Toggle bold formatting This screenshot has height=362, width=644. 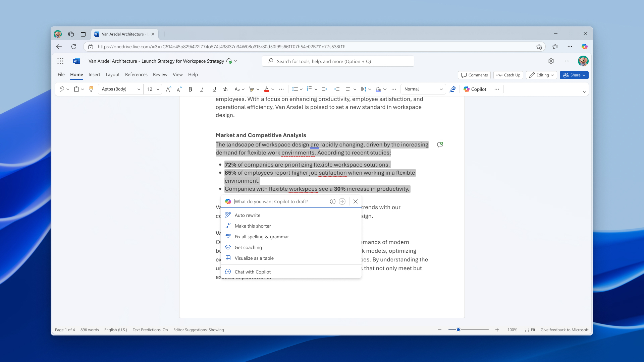click(190, 89)
